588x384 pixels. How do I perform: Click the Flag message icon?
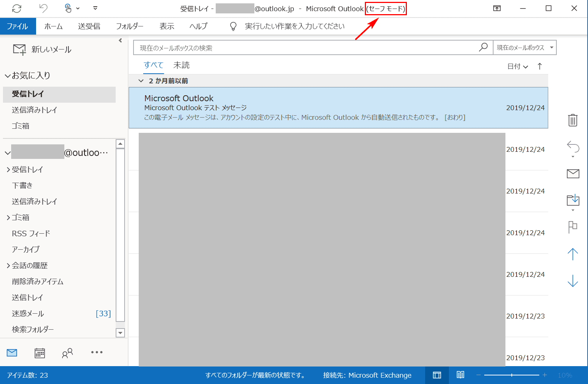click(x=573, y=227)
